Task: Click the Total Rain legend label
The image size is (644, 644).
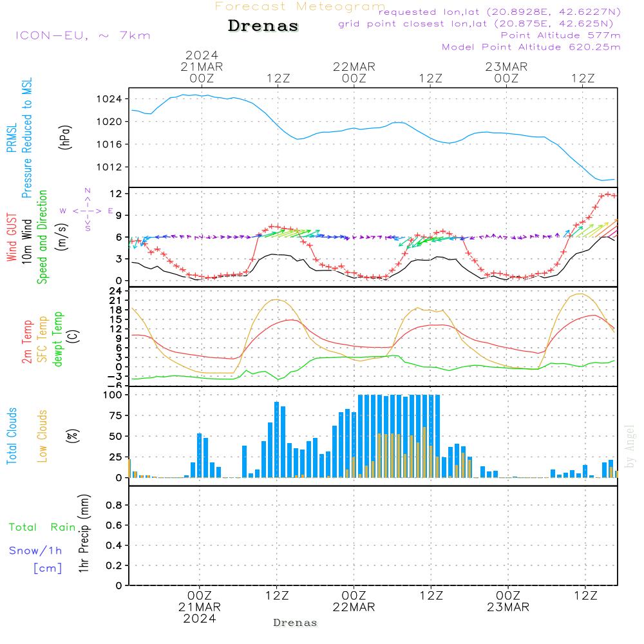Action: point(43,527)
